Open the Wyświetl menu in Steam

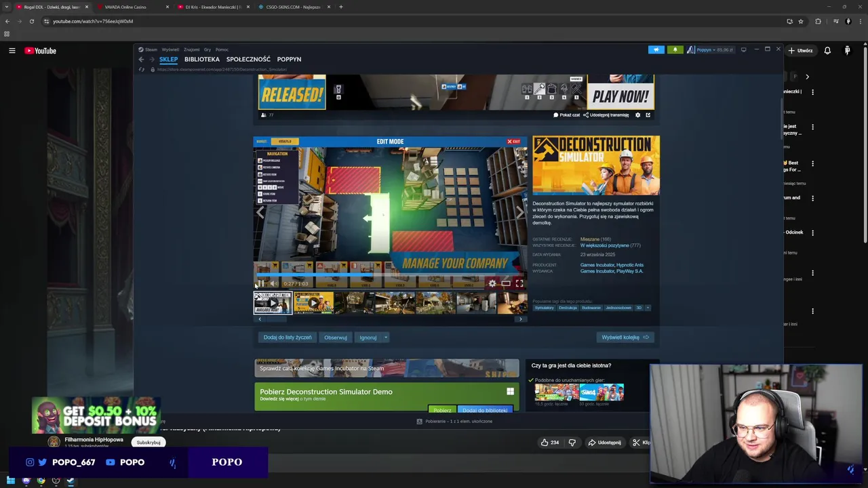170,49
